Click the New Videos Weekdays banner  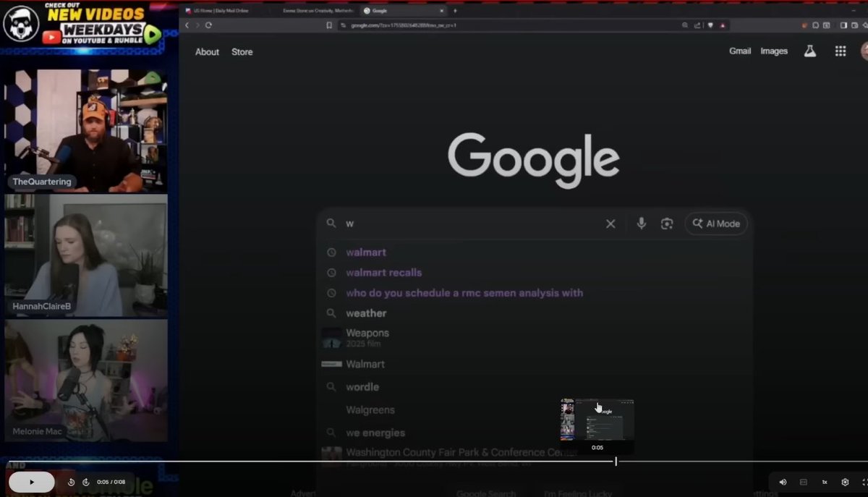(x=86, y=25)
